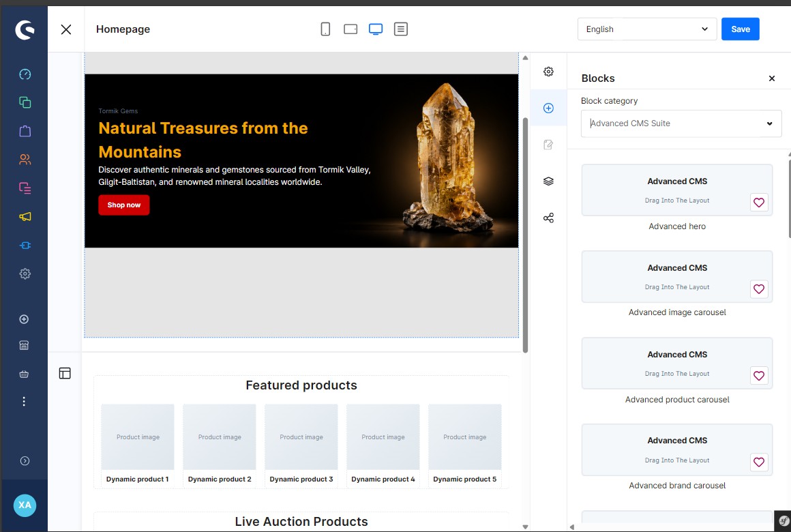Save the Homepage layout
This screenshot has width=791, height=532.
(740, 29)
